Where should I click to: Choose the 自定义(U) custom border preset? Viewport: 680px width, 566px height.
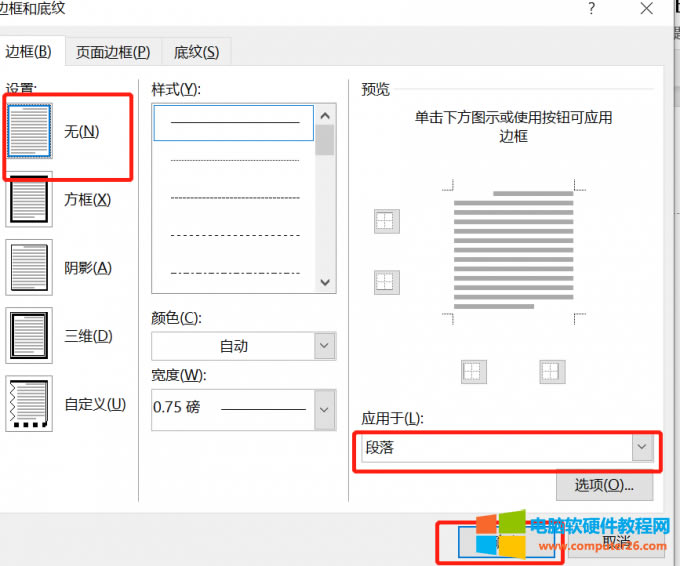[29, 404]
